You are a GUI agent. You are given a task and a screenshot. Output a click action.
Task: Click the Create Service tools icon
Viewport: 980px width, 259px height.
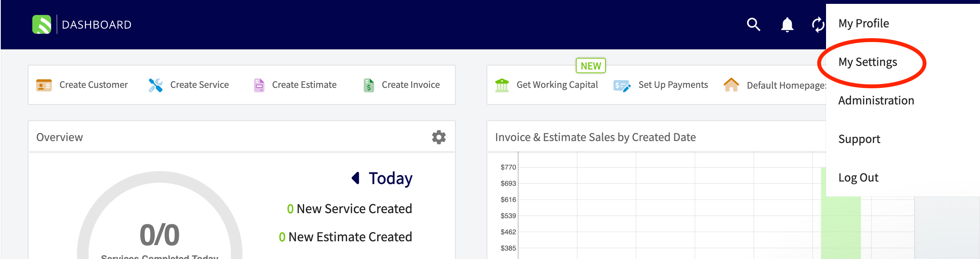pyautogui.click(x=156, y=85)
